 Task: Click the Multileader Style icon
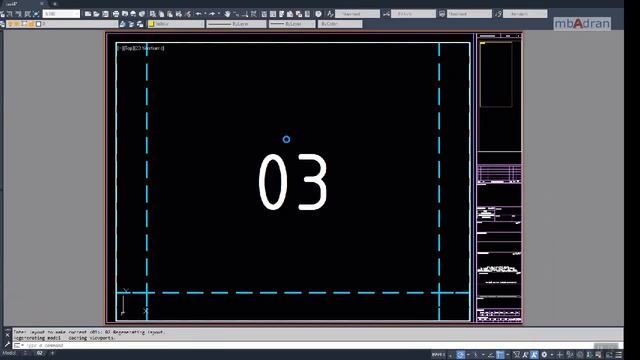click(498, 14)
